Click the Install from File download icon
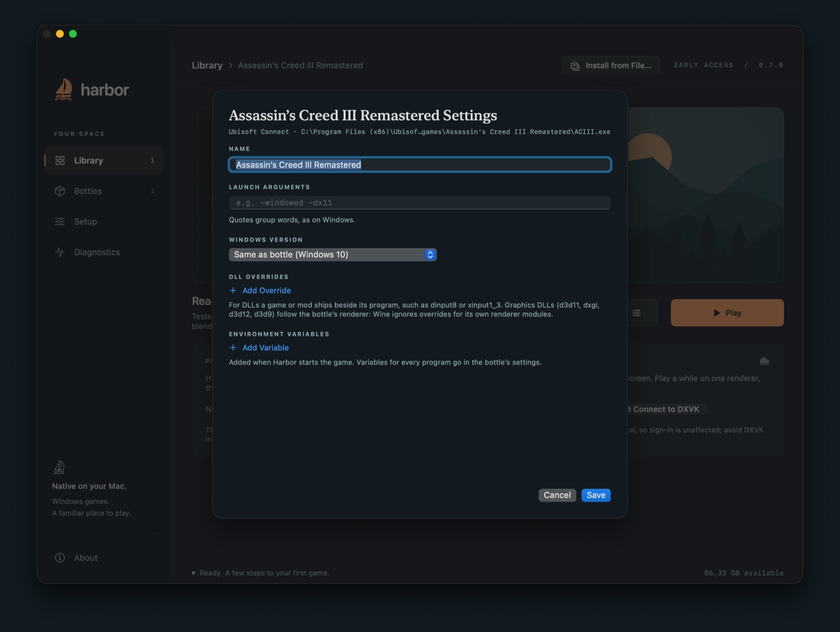Screen dimensions: 840x632 tap(575, 66)
